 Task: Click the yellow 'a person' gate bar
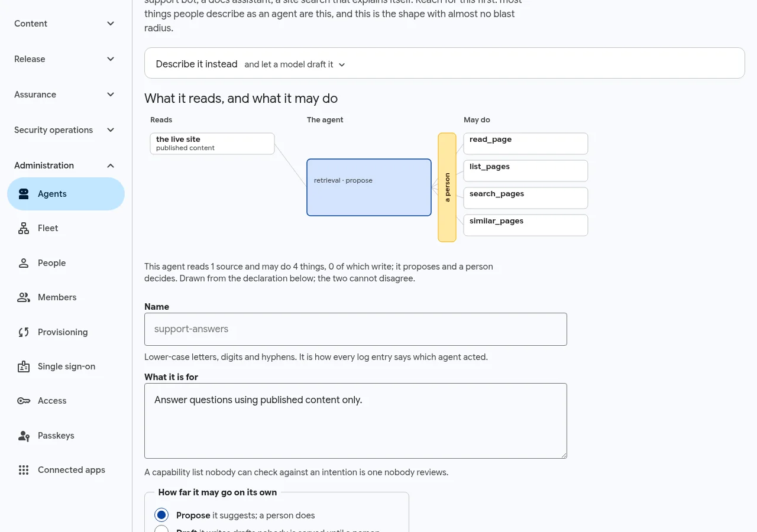[447, 187]
